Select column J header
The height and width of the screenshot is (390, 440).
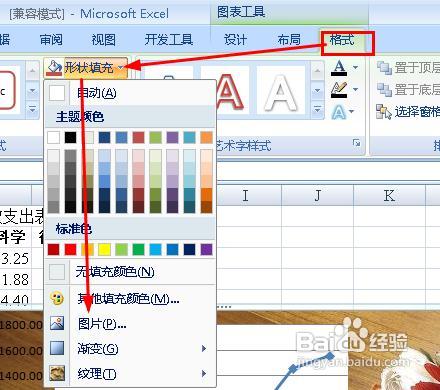coord(317,195)
